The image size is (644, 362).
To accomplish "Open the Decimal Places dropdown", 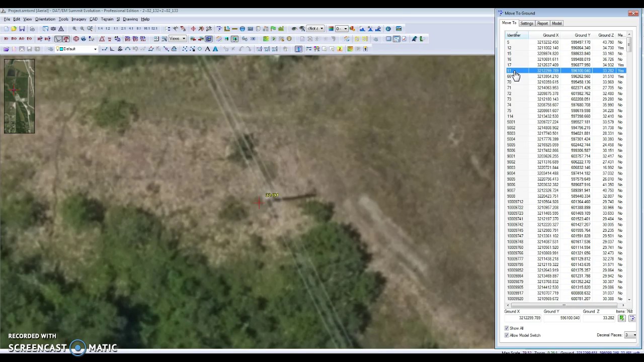I will pyautogui.click(x=631, y=335).
